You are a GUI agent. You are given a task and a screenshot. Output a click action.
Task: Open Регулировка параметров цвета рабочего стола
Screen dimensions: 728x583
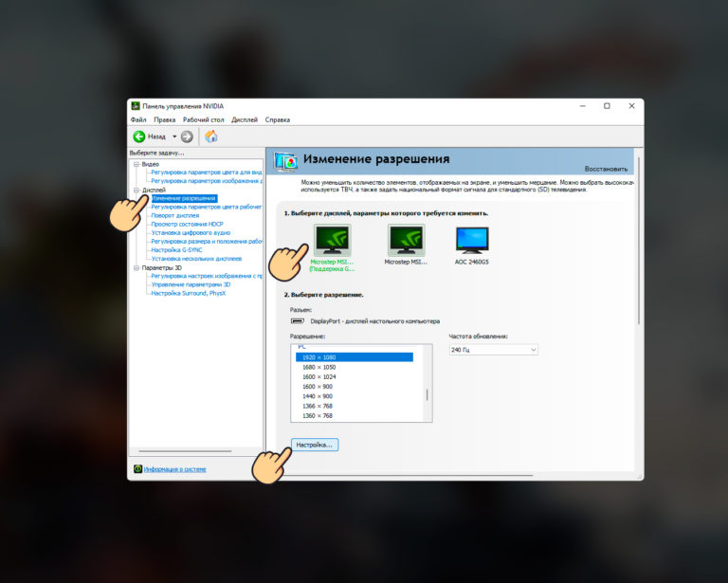(206, 207)
